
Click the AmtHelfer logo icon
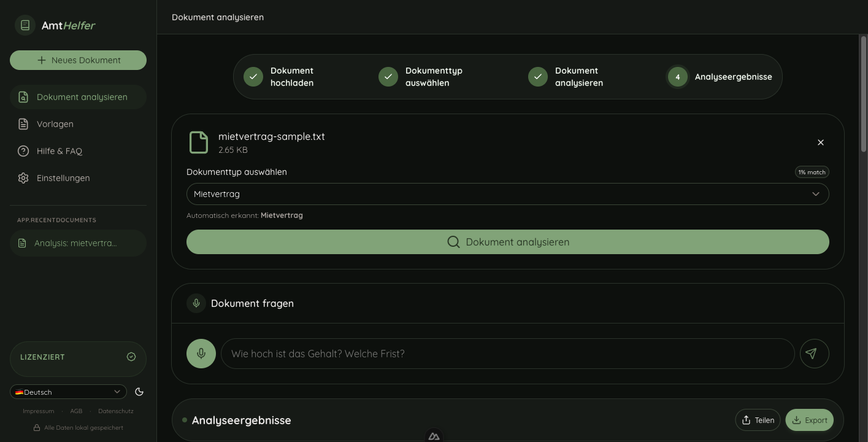coord(25,25)
